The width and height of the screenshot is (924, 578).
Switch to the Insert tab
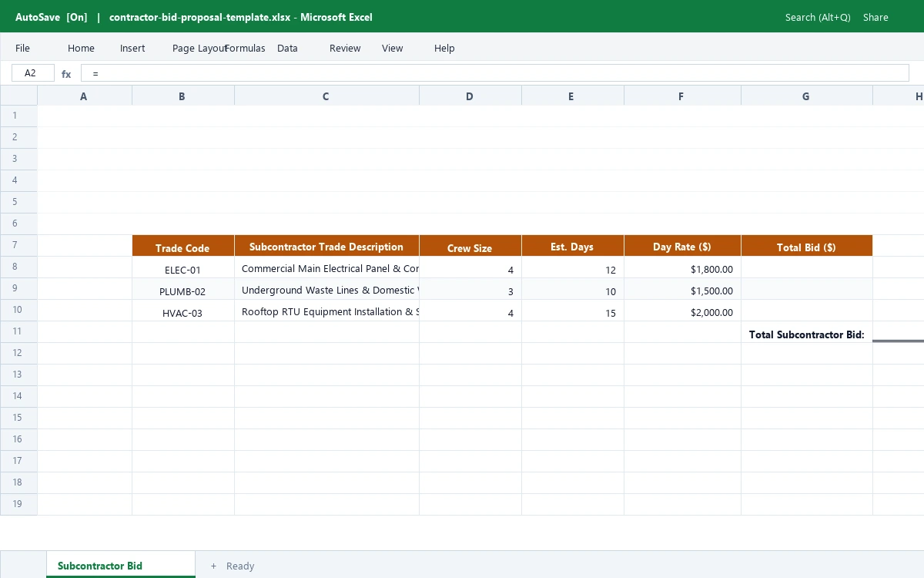click(x=132, y=48)
